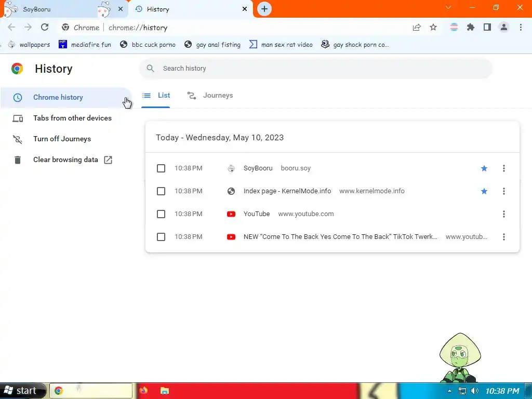Click the bookmark star on SoyBooru row

click(484, 168)
